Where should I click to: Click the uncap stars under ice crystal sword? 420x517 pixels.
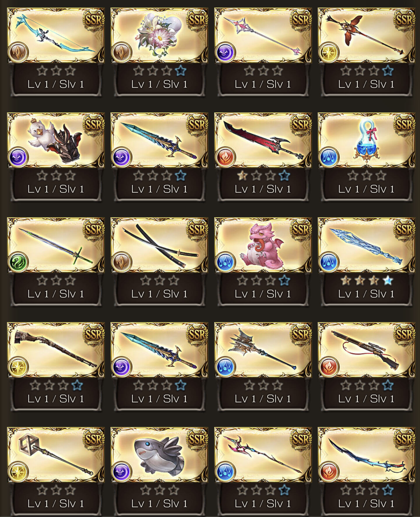click(x=367, y=280)
